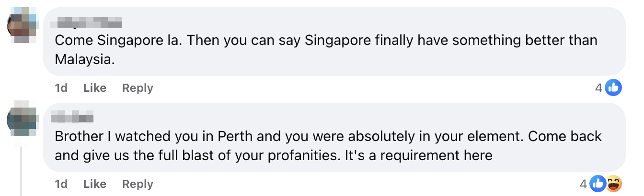Click the blurred author name on the Singapore comment
Image resolution: width=644 pixels, height=196 pixels.
pos(89,22)
